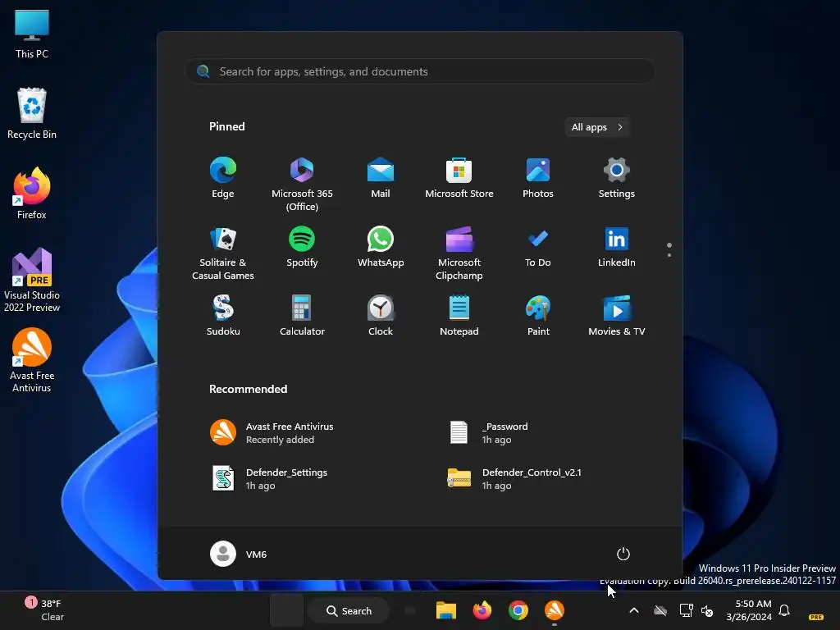840x630 pixels.
Task: Open the To Do app
Action: [x=538, y=247]
